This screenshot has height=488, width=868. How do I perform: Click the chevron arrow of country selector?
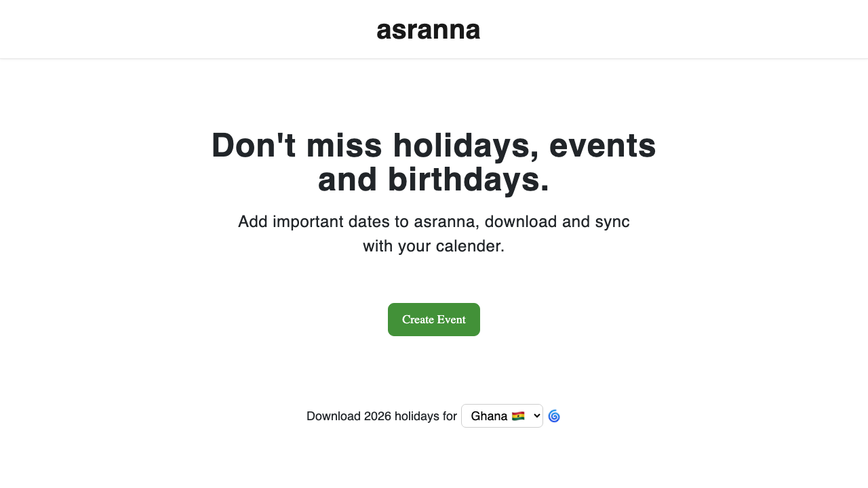(537, 416)
